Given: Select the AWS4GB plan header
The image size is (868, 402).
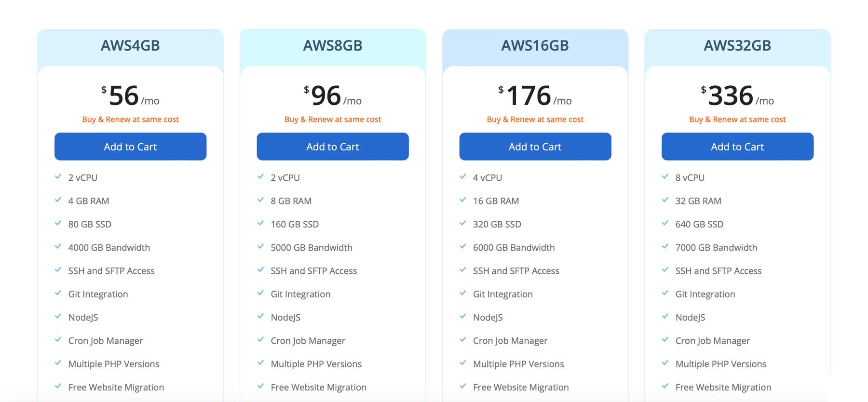Looking at the screenshot, I should (x=130, y=45).
